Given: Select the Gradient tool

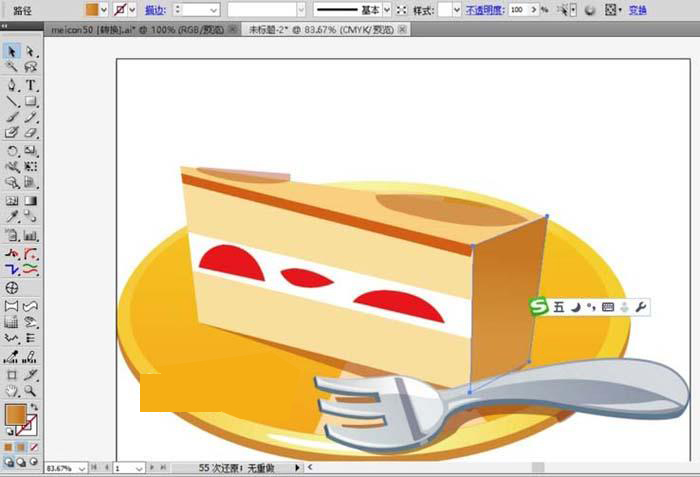Looking at the screenshot, I should coord(30,201).
